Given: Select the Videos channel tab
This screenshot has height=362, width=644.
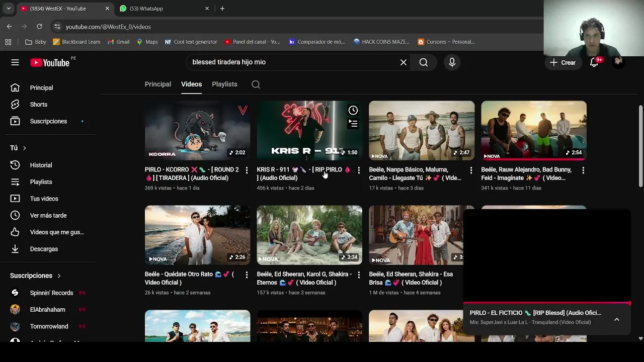Looking at the screenshot, I should coord(191,84).
